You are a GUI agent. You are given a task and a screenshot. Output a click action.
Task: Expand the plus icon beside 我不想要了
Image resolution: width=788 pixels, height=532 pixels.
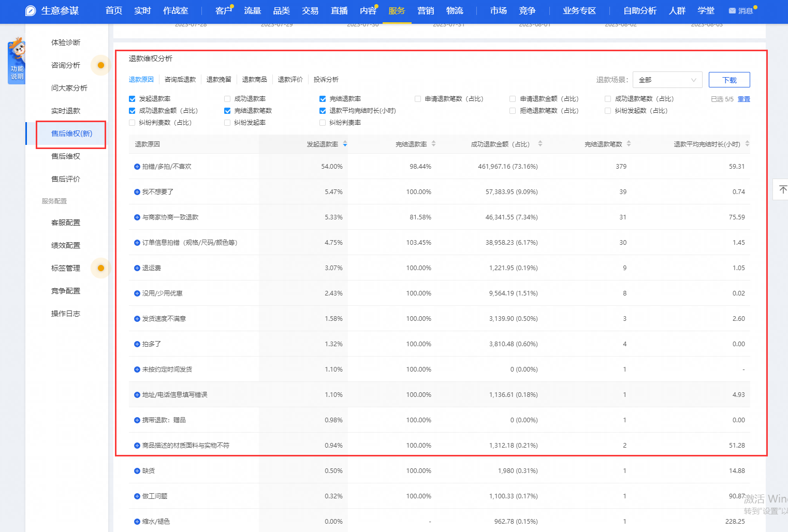point(137,192)
